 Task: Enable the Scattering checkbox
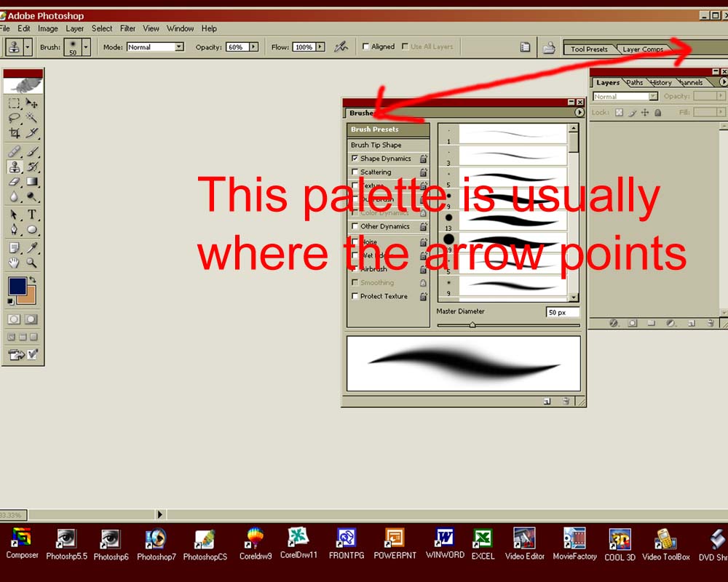[355, 172]
